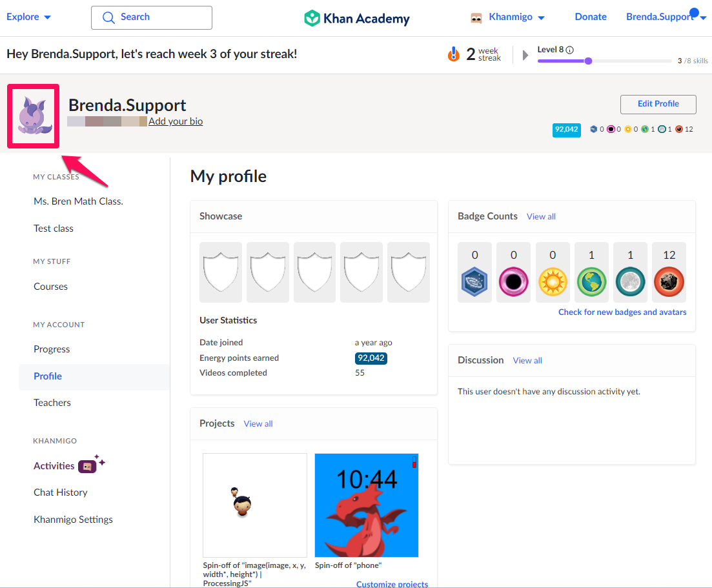The height and width of the screenshot is (588, 712).
Task: Click the Level 8 progress slider handle
Action: click(588, 61)
